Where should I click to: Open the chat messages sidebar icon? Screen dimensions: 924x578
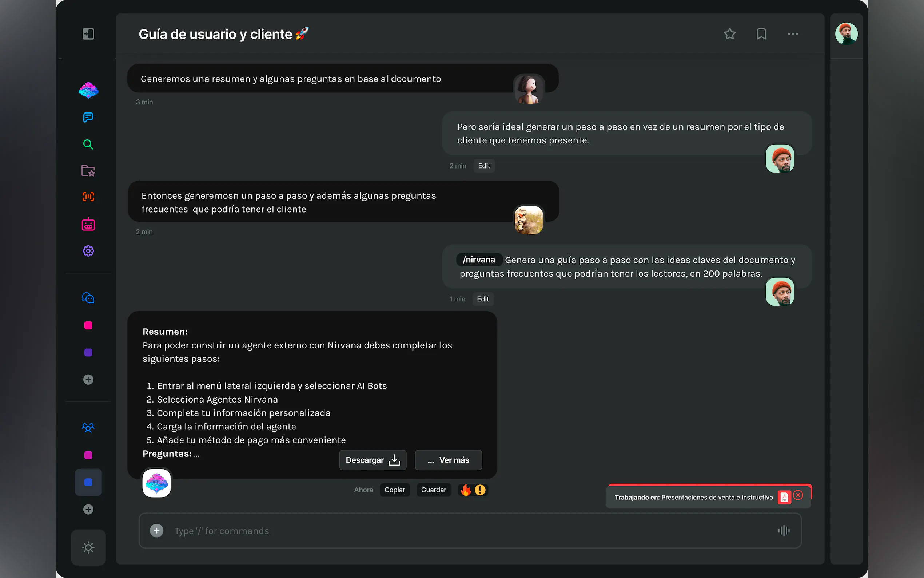pos(88,117)
